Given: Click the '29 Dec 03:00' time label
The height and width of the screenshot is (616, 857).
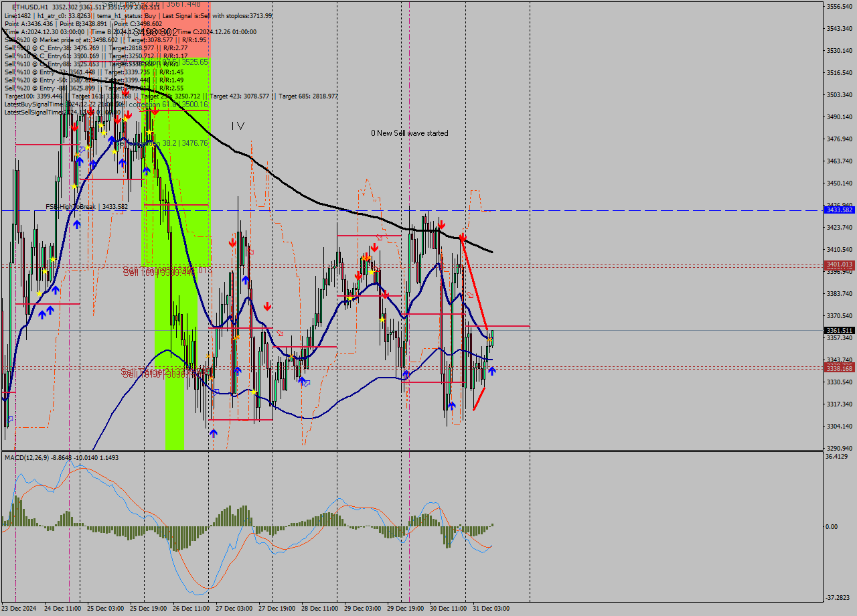Looking at the screenshot, I should point(363,609).
